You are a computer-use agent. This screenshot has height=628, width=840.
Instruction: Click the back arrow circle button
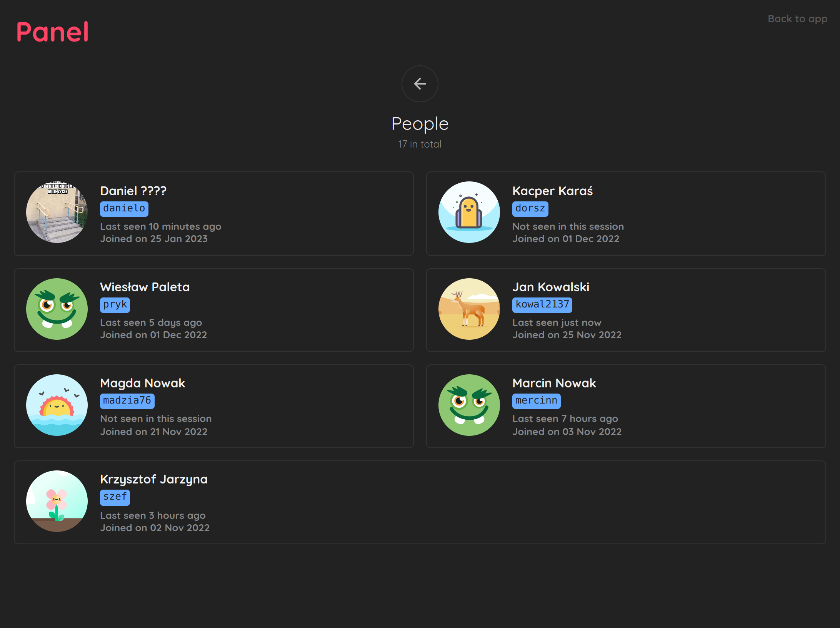click(420, 84)
